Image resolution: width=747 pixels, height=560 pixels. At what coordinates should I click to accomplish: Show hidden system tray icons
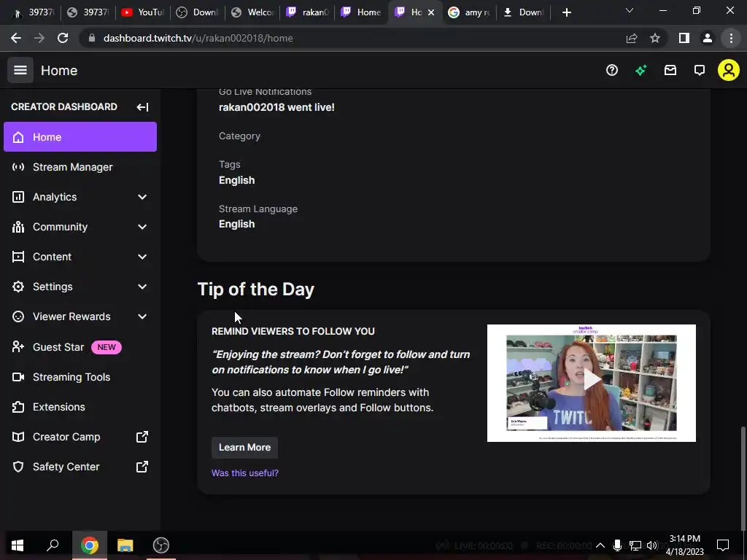pyautogui.click(x=600, y=545)
